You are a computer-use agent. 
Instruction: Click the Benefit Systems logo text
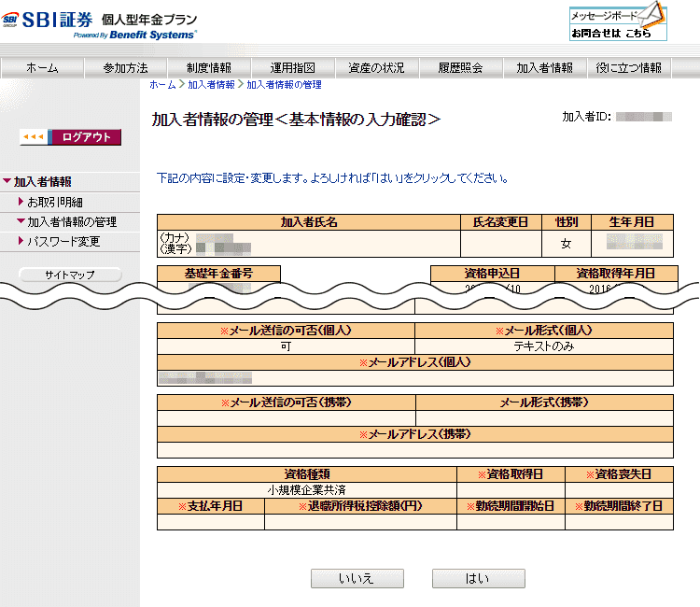coord(152,35)
